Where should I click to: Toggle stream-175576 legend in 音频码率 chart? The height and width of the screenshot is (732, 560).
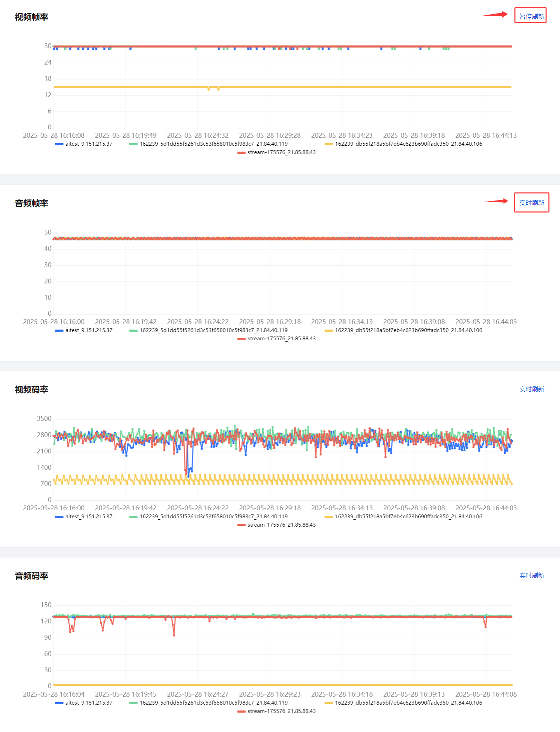[x=276, y=711]
